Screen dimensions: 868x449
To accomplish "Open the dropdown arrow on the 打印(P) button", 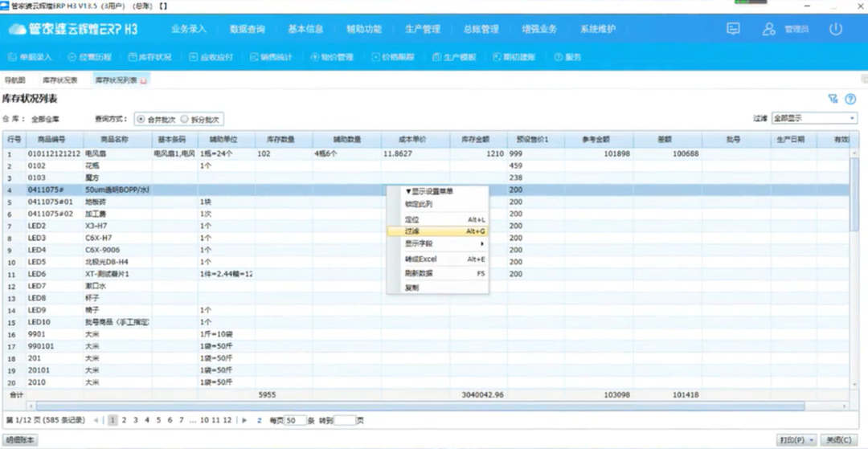I will (x=812, y=440).
